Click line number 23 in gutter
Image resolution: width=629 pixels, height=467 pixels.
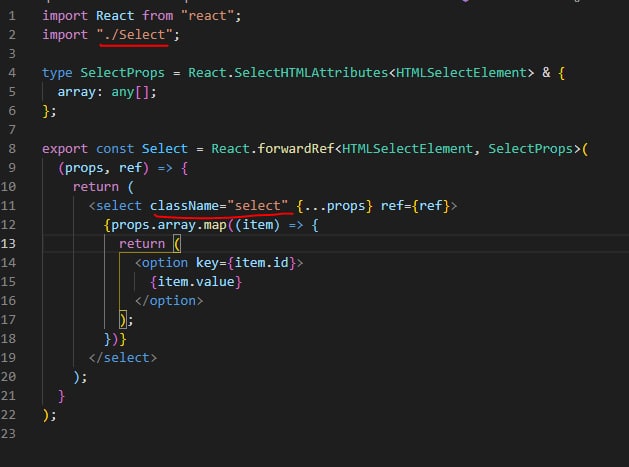[8, 434]
